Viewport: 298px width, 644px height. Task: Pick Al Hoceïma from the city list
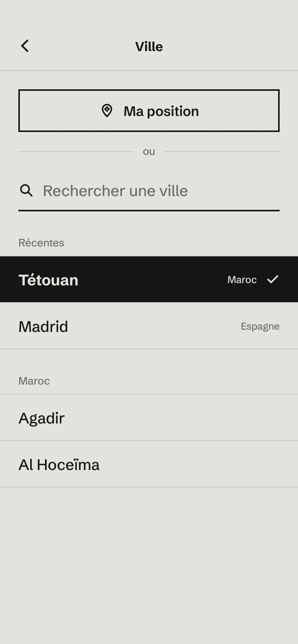point(149,464)
